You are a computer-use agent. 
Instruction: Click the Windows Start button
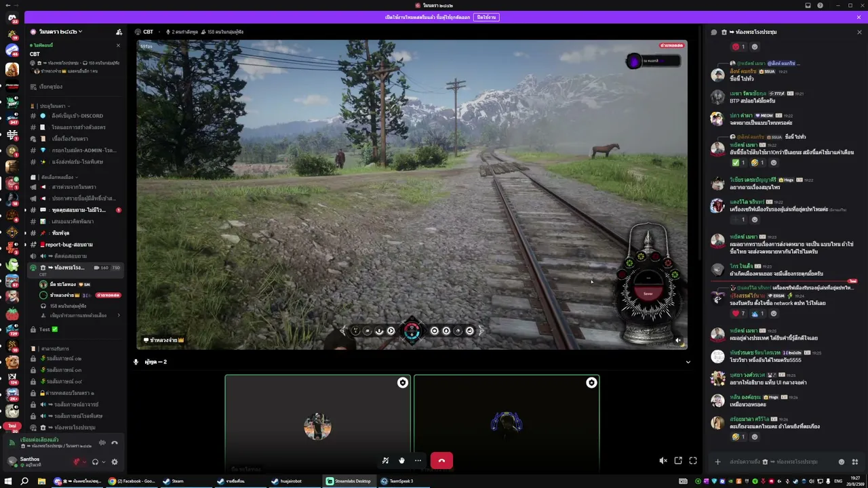pos(8,481)
